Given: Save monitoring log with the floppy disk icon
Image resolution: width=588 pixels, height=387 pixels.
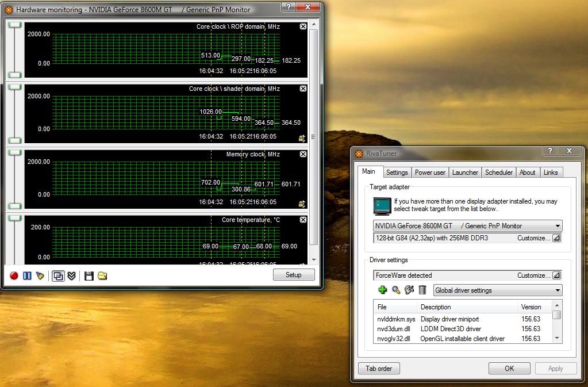Looking at the screenshot, I should 89,276.
